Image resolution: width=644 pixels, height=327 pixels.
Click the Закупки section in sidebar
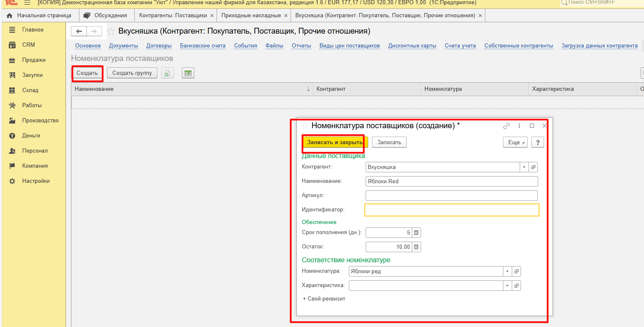tap(32, 75)
